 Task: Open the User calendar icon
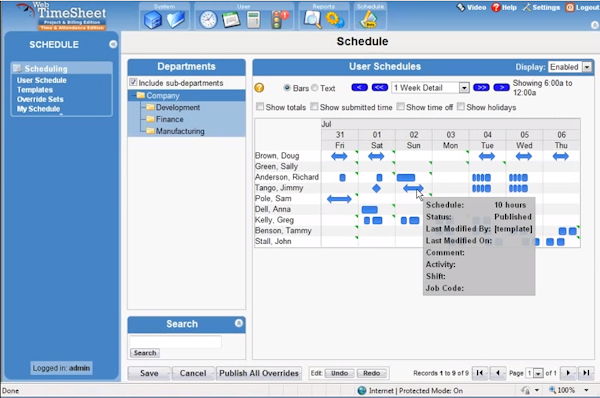[231, 20]
